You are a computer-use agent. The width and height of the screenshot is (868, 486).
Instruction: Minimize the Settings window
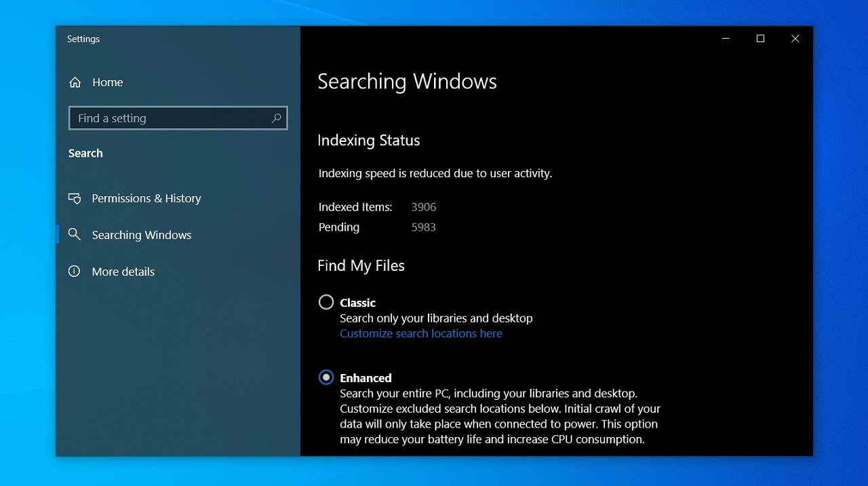tap(726, 39)
